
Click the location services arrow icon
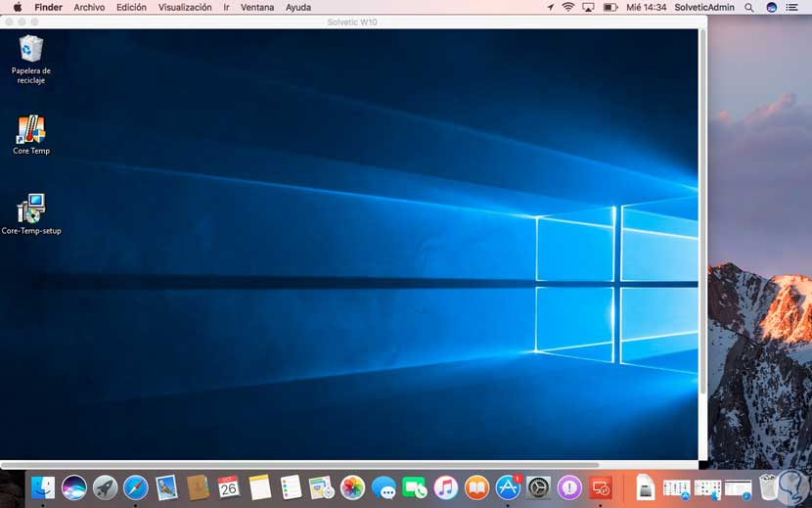click(x=550, y=7)
